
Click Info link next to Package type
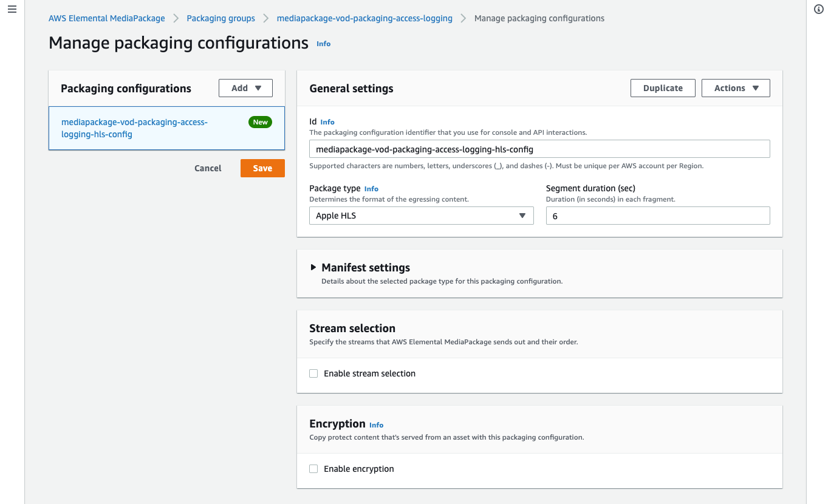coord(371,189)
